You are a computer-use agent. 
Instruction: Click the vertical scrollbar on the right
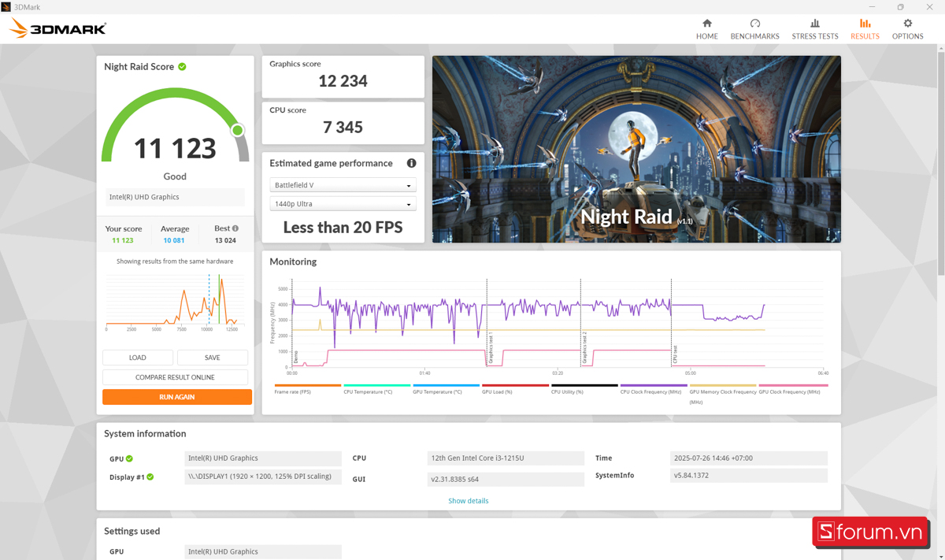940,165
